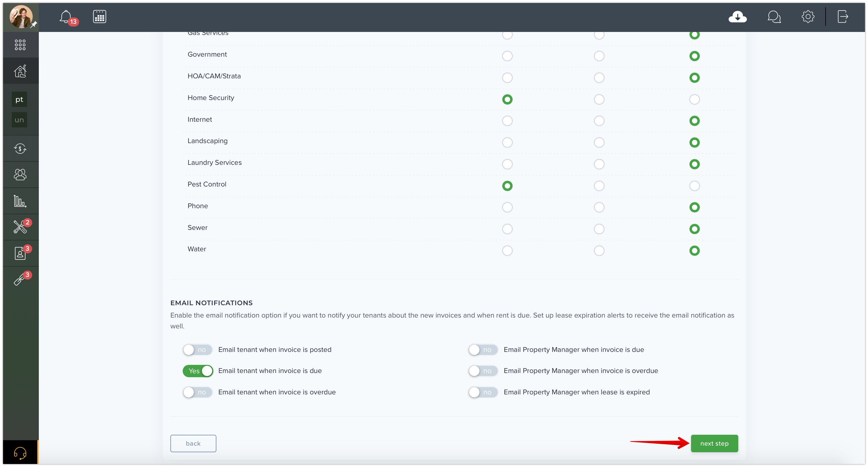Enable email Property Manager when lease is expired
Screen dimensions: 868x467
pyautogui.click(x=483, y=392)
